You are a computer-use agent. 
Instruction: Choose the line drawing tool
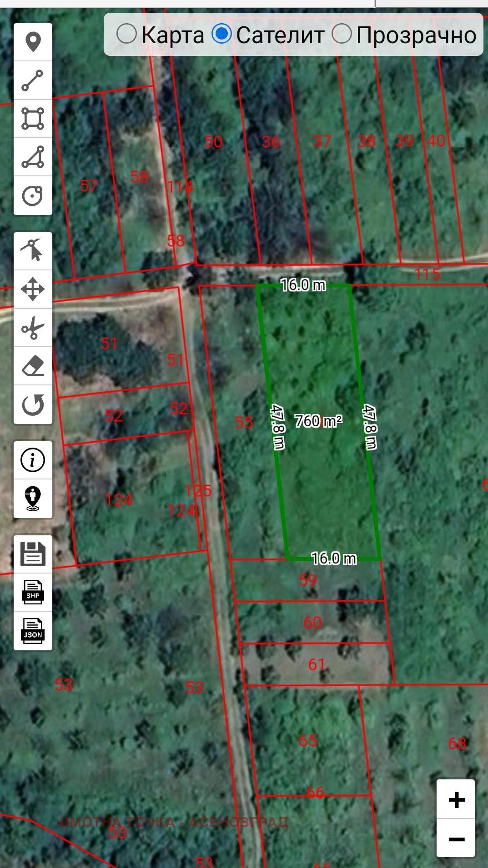33,80
